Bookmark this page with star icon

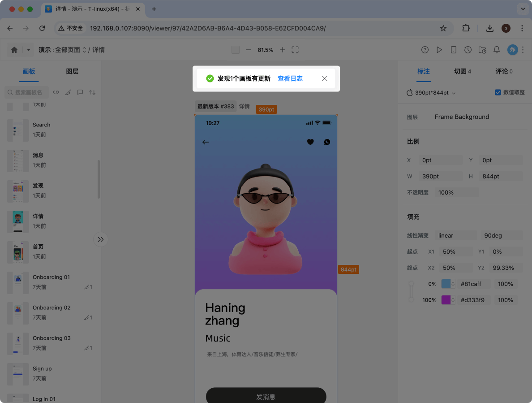click(x=443, y=28)
